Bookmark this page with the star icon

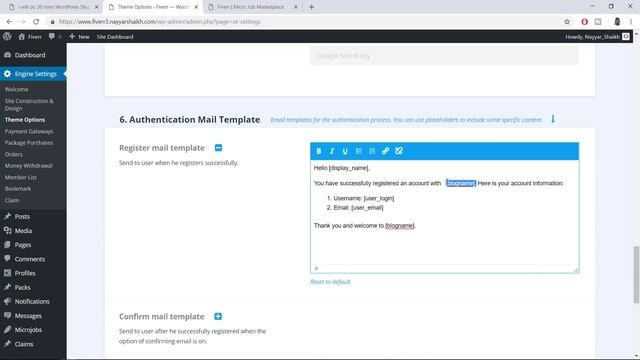pyautogui.click(x=567, y=22)
